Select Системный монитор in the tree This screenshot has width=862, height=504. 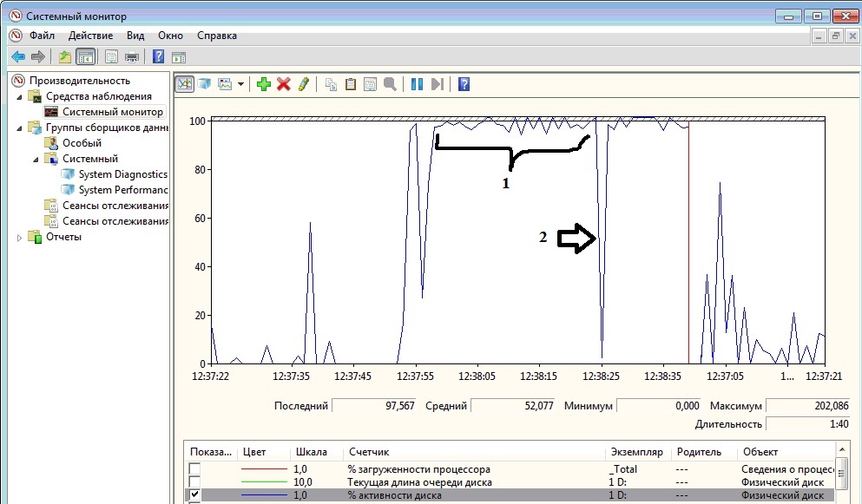113,112
